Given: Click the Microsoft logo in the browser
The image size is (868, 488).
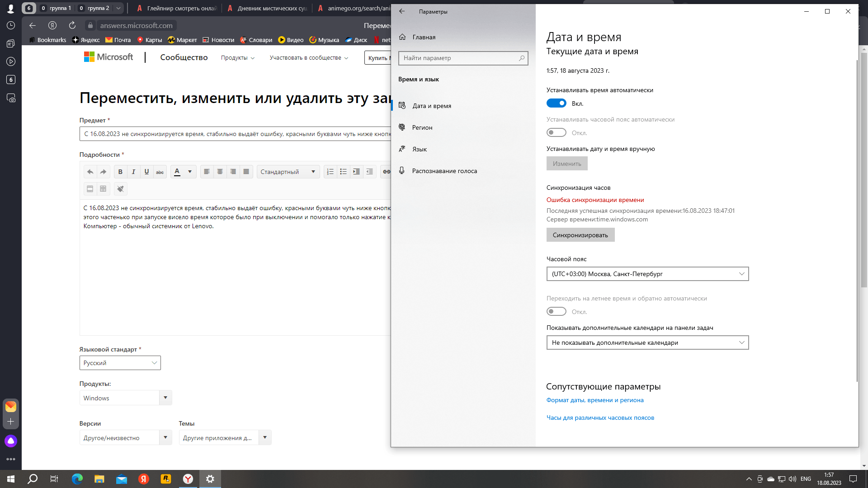Looking at the screenshot, I should (x=108, y=57).
